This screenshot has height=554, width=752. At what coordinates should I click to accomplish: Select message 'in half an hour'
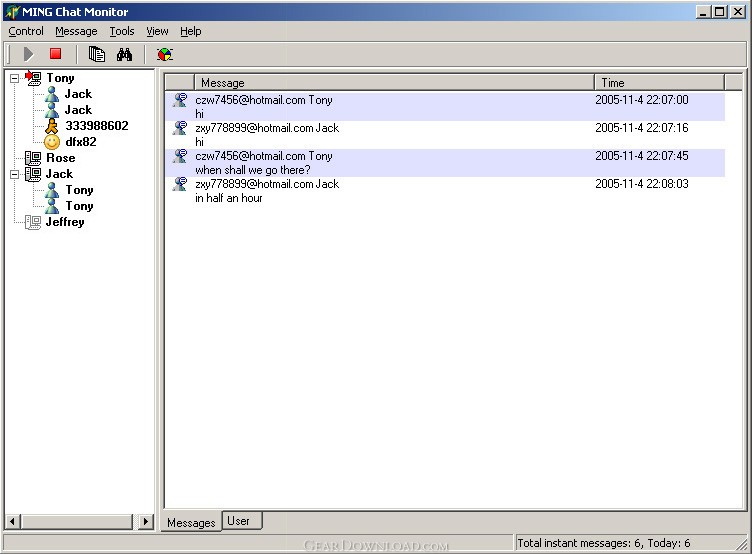445,191
